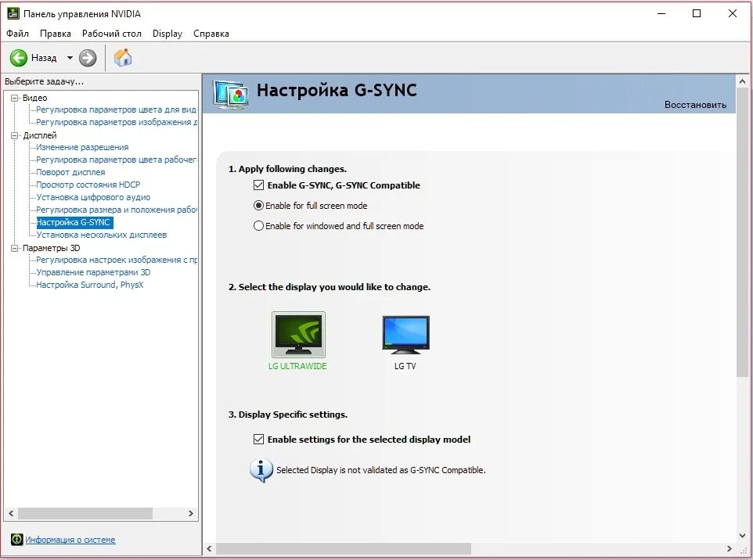This screenshot has height=560, width=753.
Task: Click the blue info icon near G-SYNC Compatible message
Action: (x=261, y=470)
